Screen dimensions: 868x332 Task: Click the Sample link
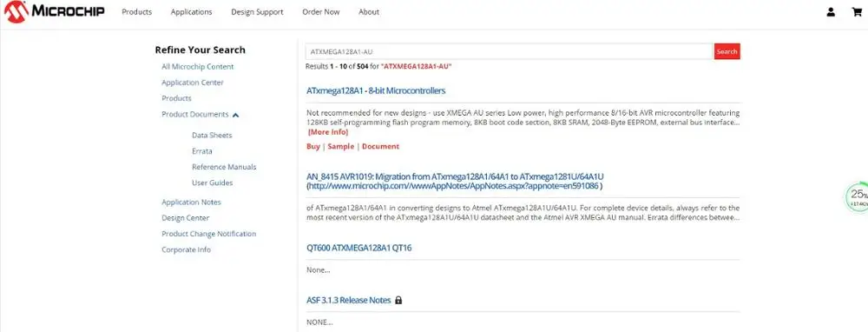coord(340,146)
